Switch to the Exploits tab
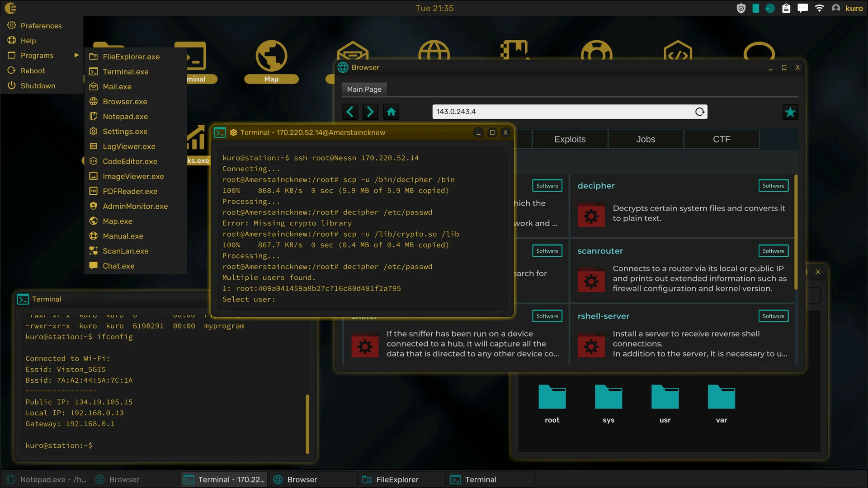868x488 pixels. tap(570, 139)
